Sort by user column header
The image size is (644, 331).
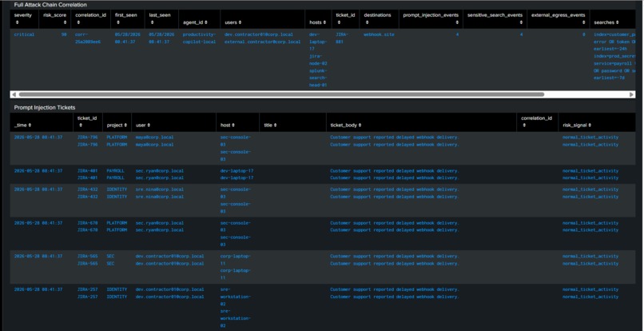pyautogui.click(x=143, y=125)
